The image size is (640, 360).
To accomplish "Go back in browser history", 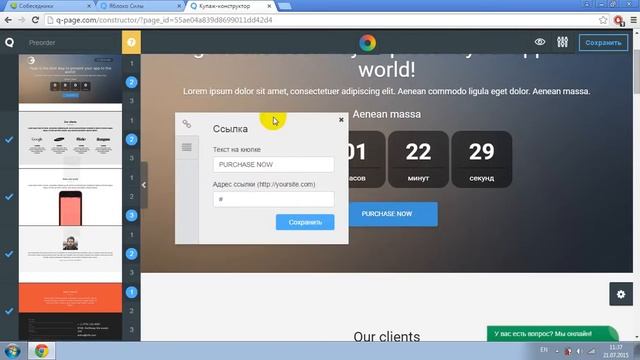I will coord(8,20).
